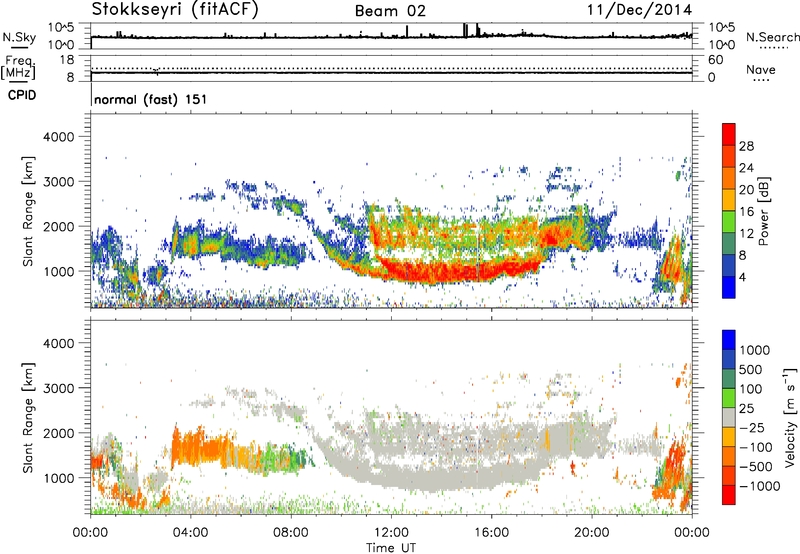The height and width of the screenshot is (554, 800).
Task: Click the 'Nave' legend label
Action: tap(761, 69)
